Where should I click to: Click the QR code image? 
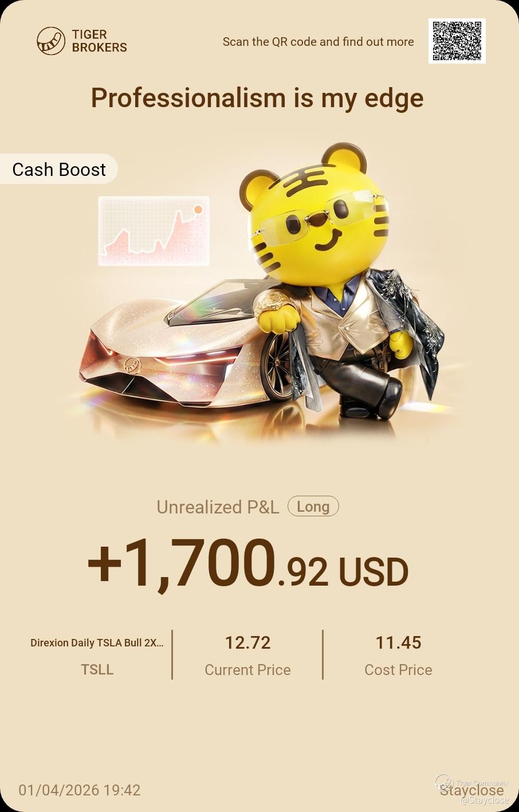click(x=457, y=41)
